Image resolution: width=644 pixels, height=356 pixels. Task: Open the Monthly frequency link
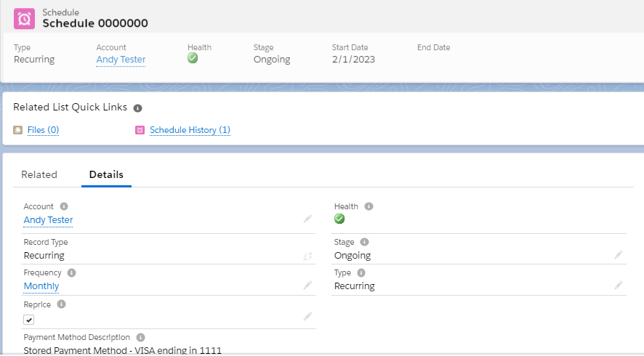coord(41,286)
